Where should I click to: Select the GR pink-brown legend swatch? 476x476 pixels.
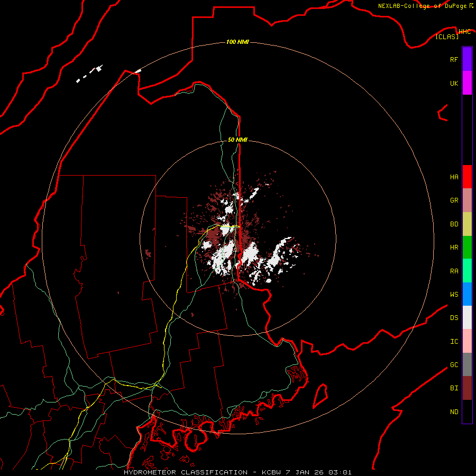coord(467,200)
